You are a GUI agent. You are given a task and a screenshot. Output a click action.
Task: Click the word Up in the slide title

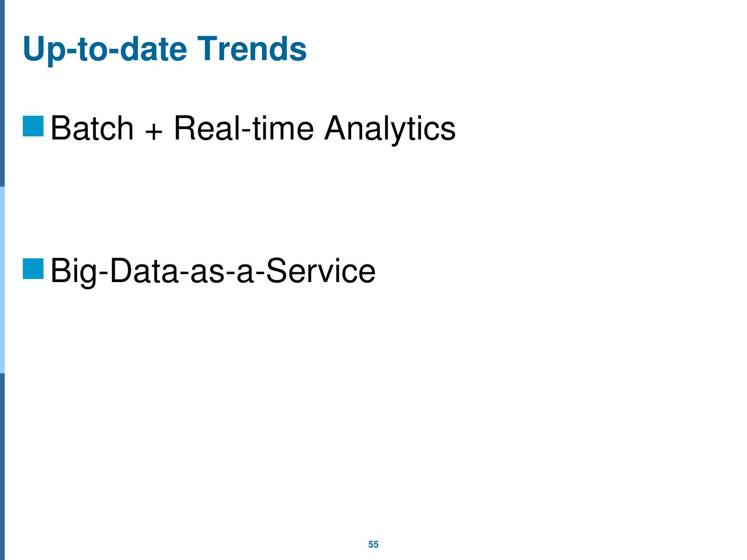[39, 50]
